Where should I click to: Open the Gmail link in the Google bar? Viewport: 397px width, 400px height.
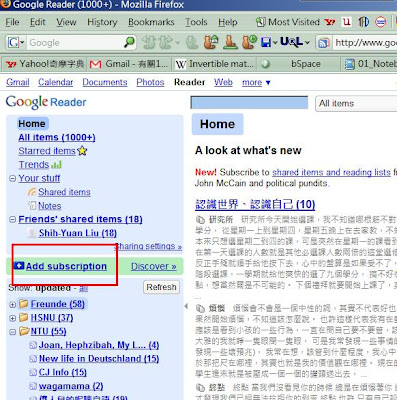pos(18,82)
